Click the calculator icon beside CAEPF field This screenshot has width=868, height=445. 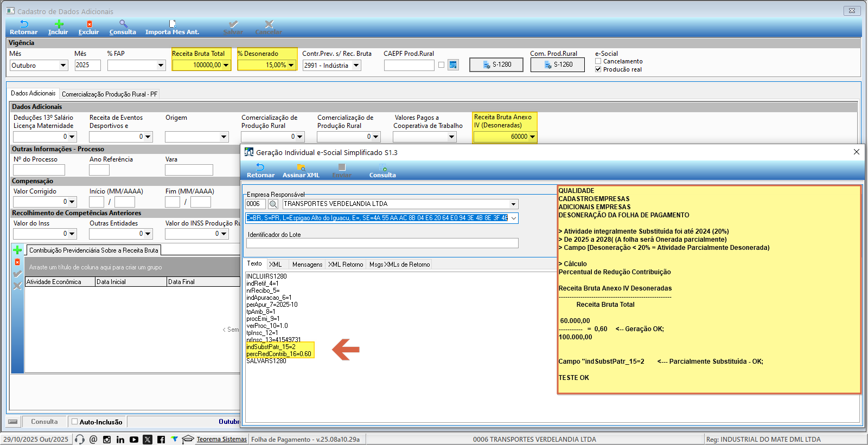coord(453,65)
